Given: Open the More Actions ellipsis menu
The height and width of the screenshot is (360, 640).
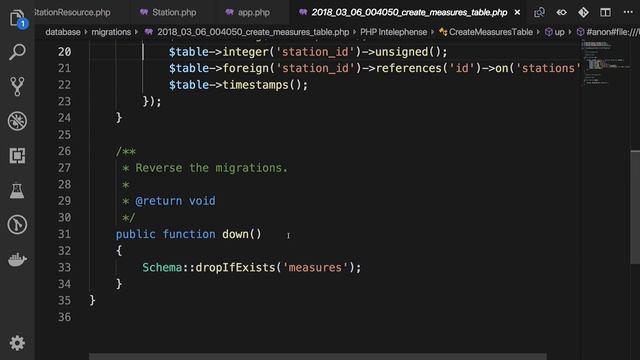Looking at the screenshot, I should tap(628, 12).
